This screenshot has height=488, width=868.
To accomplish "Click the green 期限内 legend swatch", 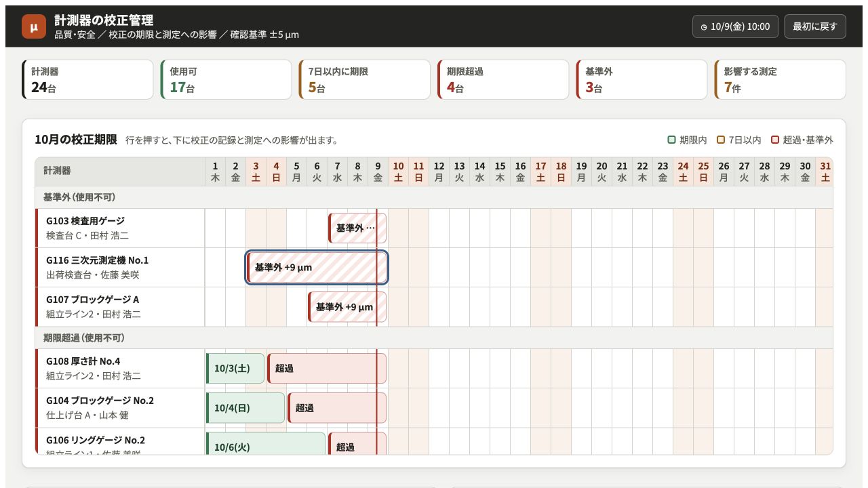I will tap(671, 140).
